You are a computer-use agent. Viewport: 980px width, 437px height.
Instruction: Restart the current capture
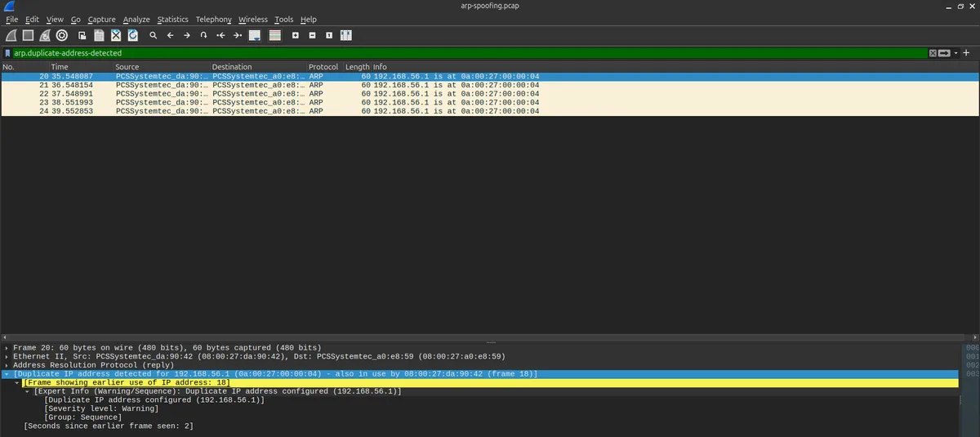[44, 35]
